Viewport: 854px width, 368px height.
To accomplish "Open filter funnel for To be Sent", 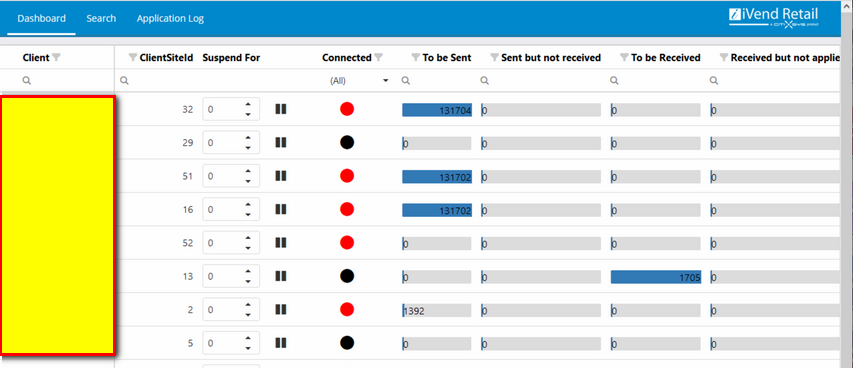I will click(416, 58).
